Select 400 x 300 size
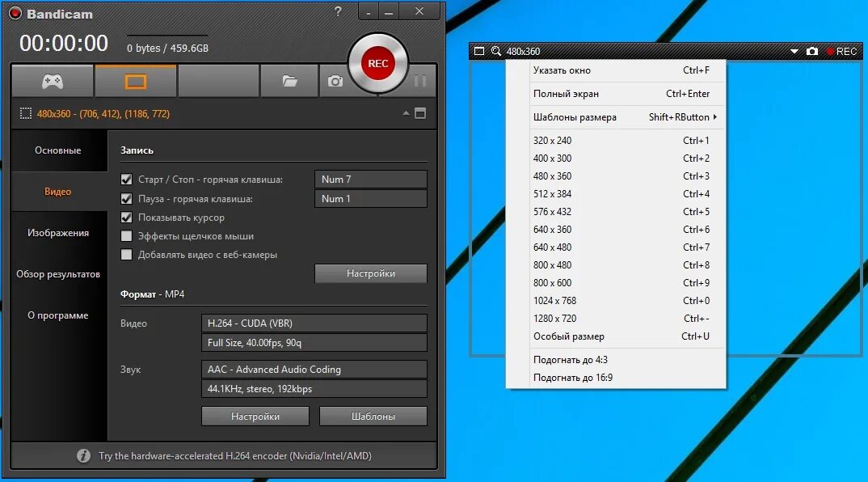 pos(616,158)
